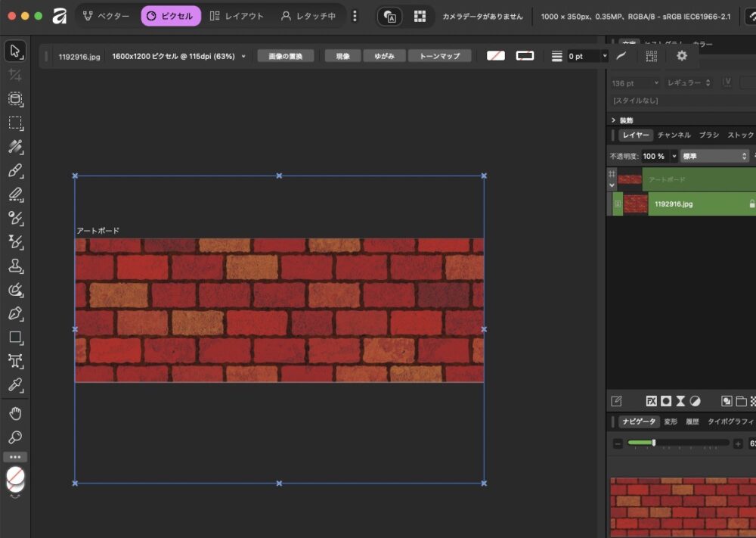Image resolution: width=756 pixels, height=538 pixels.
Task: Pick the Hand pan tool
Action: coord(15,413)
